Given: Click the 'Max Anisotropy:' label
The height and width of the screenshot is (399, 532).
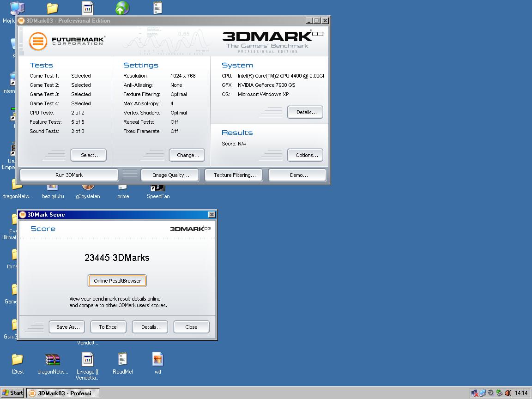Looking at the screenshot, I should [141, 103].
